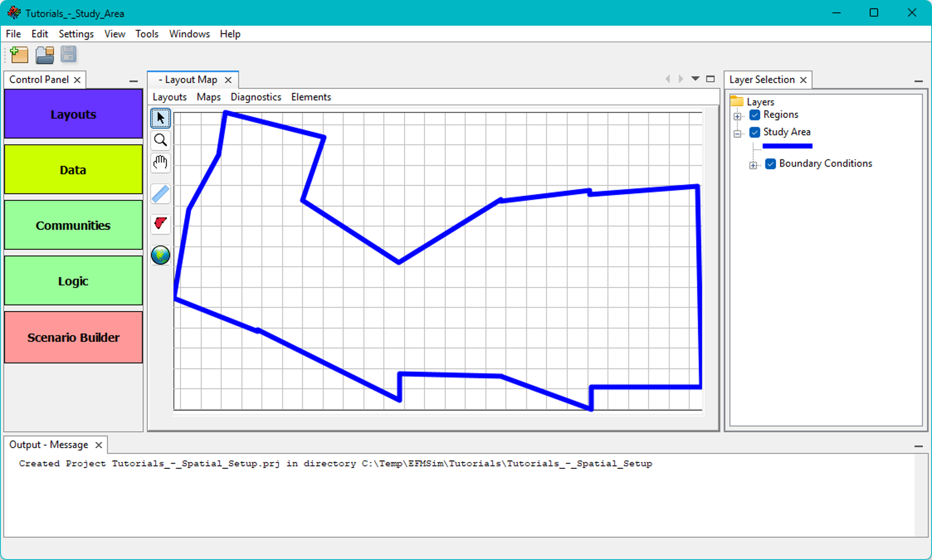Click the Scenario Builder button
932x560 pixels.
point(73,337)
